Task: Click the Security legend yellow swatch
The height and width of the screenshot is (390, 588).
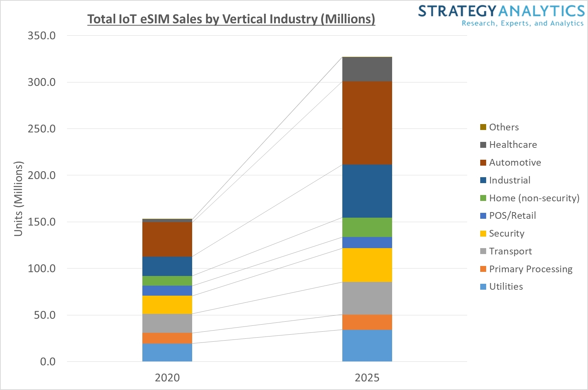Action: coord(483,234)
